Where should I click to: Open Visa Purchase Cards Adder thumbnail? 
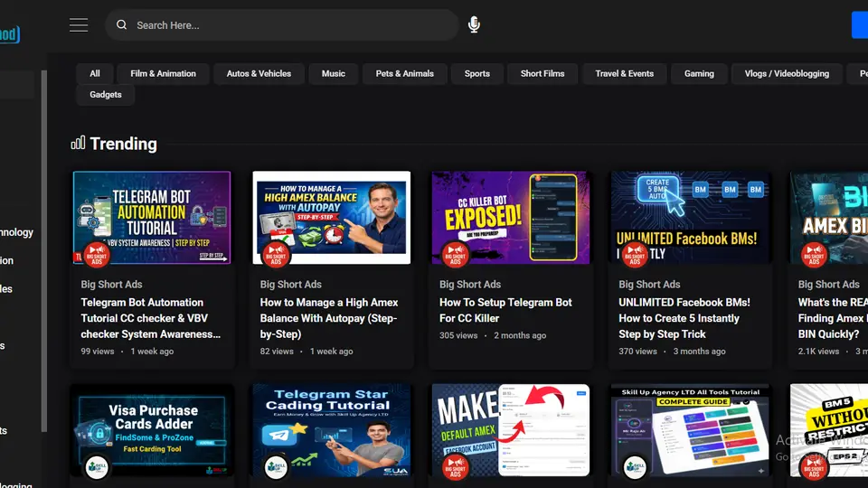point(152,430)
